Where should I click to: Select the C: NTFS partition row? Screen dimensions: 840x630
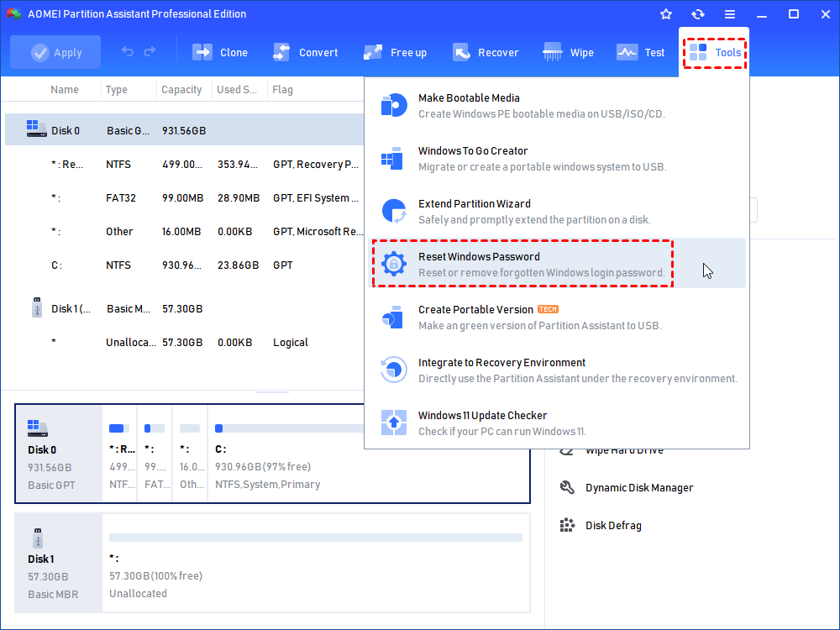pos(168,265)
